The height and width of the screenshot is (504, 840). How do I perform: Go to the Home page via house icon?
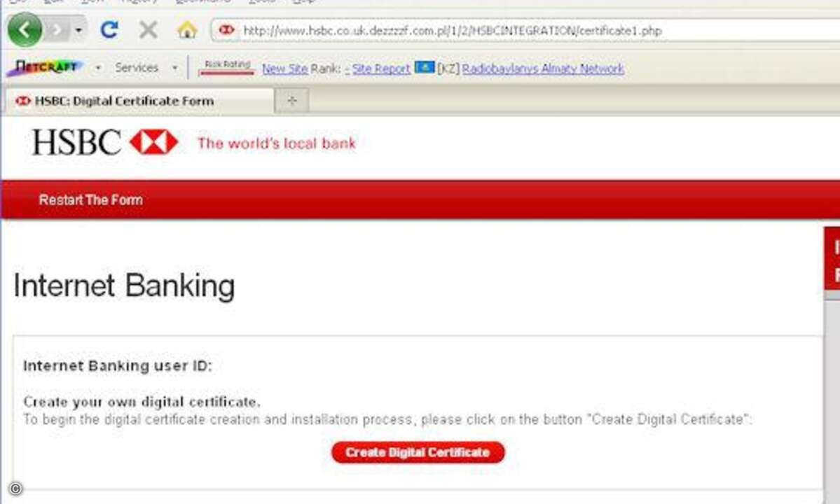click(187, 30)
